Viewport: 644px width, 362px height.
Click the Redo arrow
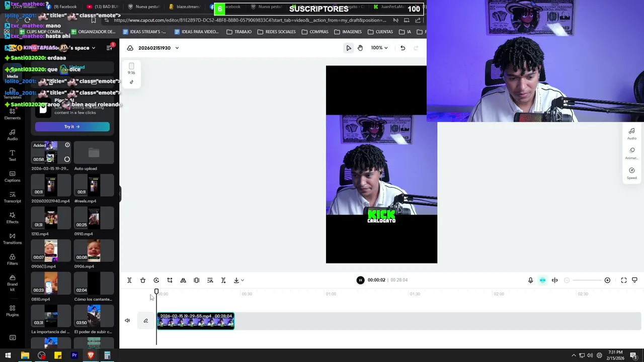pos(416,48)
